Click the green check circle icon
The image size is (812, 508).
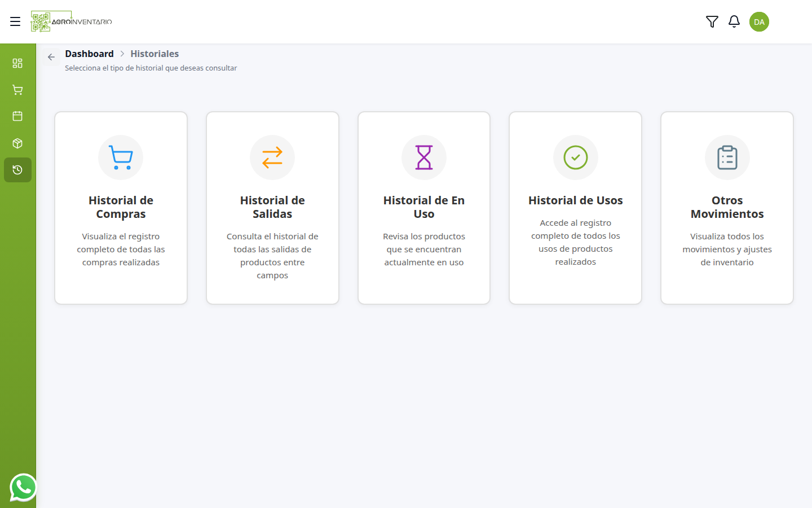point(576,157)
